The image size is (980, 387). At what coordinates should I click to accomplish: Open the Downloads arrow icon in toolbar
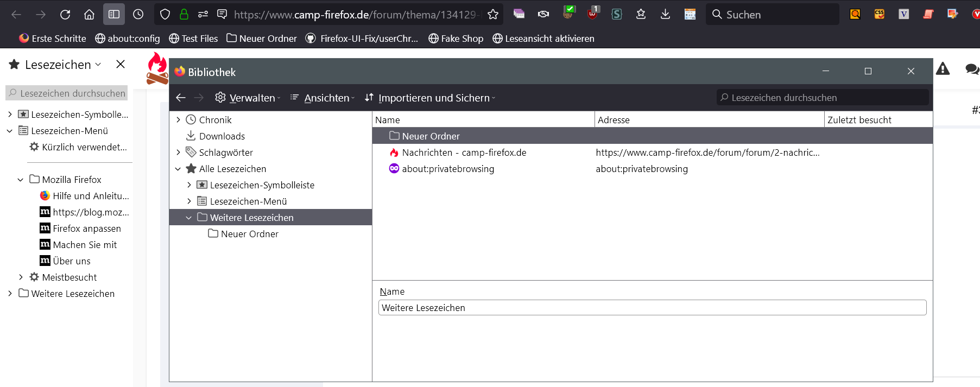665,15
